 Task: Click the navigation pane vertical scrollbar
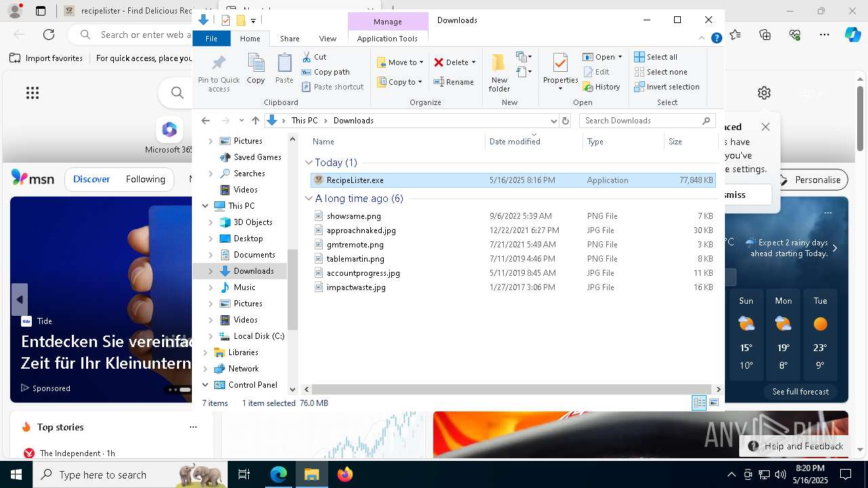[293, 289]
